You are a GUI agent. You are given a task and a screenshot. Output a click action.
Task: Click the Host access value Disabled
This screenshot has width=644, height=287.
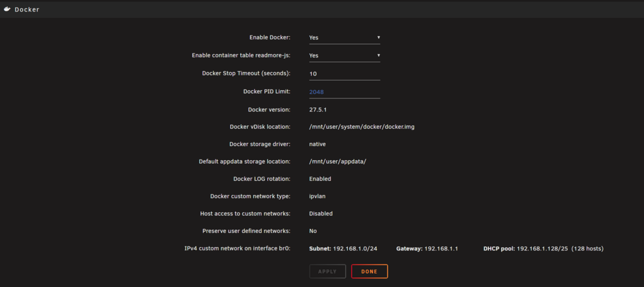click(321, 214)
